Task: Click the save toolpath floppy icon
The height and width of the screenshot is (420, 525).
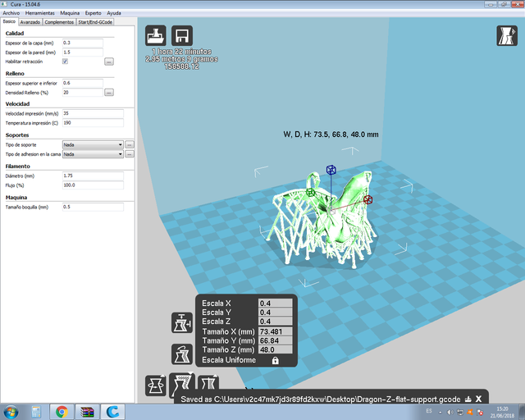Action: pos(182,35)
